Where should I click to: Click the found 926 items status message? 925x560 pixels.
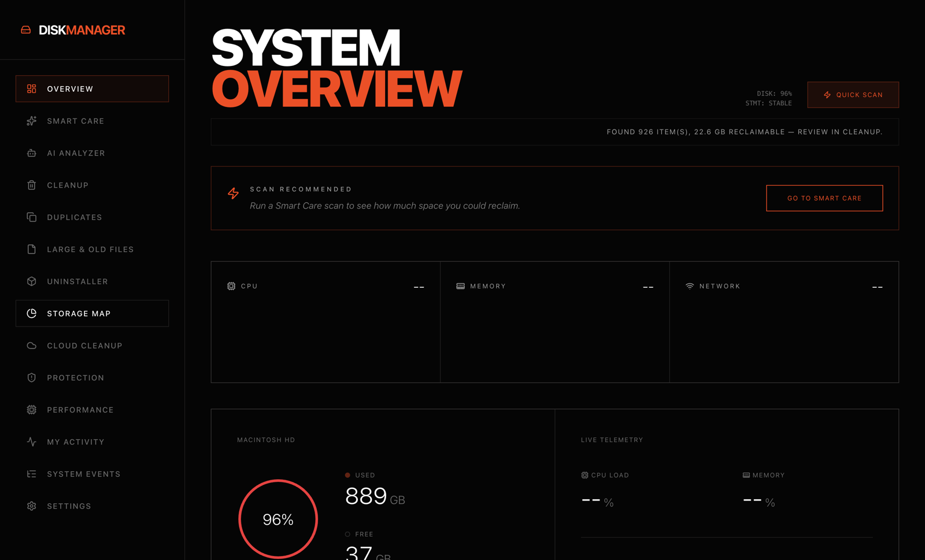coord(745,132)
